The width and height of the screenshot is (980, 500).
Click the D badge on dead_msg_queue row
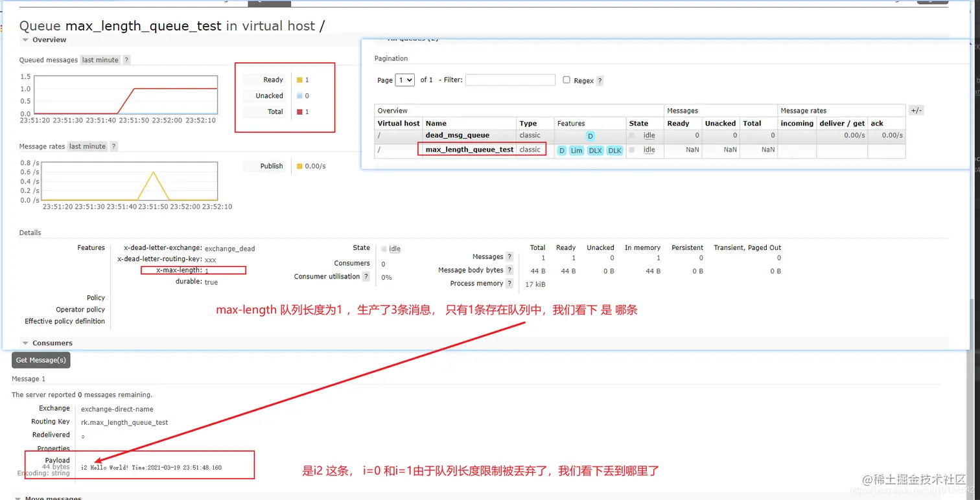(x=590, y=136)
